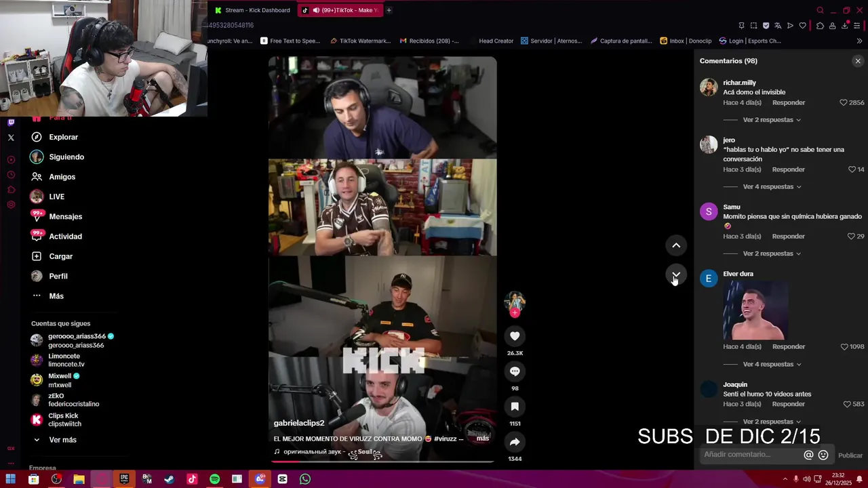Open a new browser tab
Screen dimensions: 868x488
pyautogui.click(x=389, y=10)
